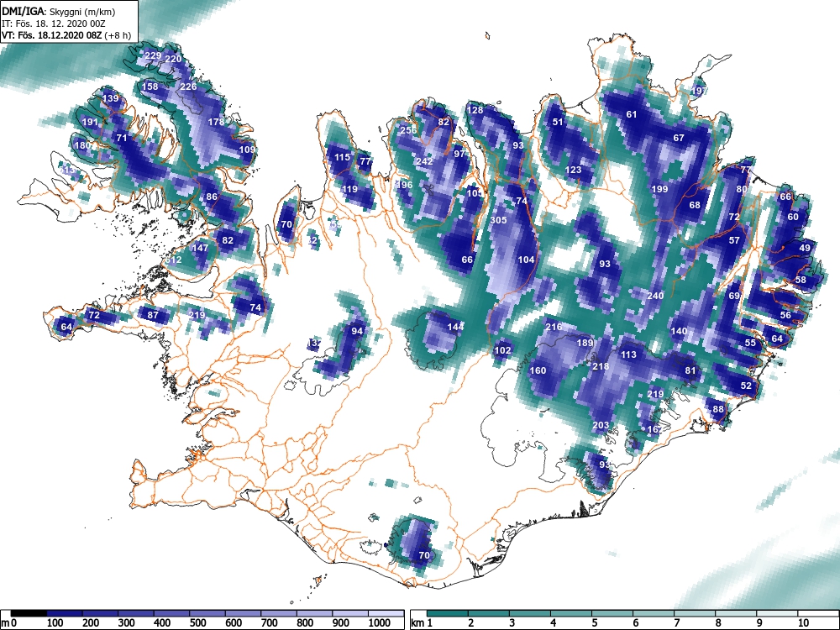Click the visibility value "86" on the map
Image resolution: width=840 pixels, height=630 pixels.
point(212,197)
